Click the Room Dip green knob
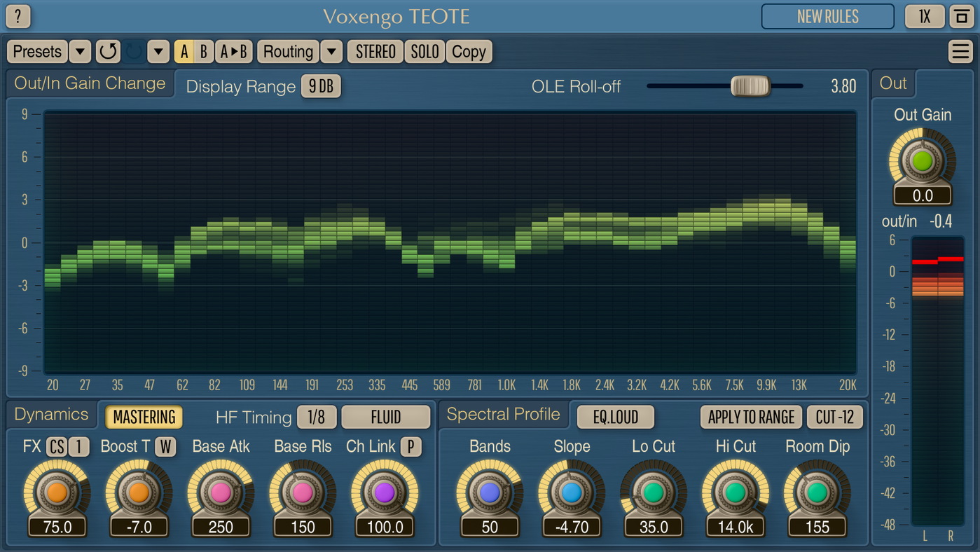980x552 pixels. pos(817,492)
